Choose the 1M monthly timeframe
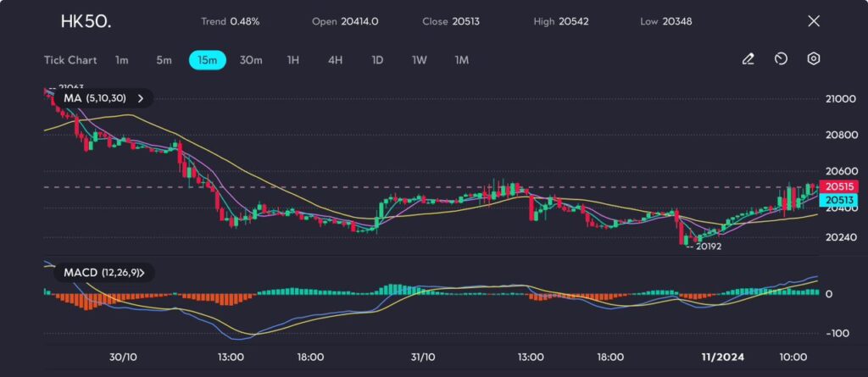Image resolution: width=868 pixels, height=377 pixels. 461,60
